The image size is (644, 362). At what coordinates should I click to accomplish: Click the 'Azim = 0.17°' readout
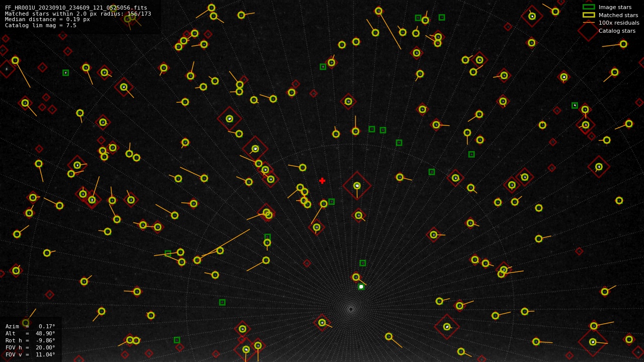point(30,326)
